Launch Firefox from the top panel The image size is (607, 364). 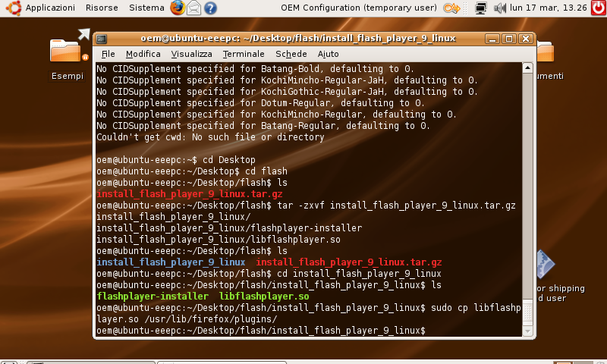(x=178, y=8)
